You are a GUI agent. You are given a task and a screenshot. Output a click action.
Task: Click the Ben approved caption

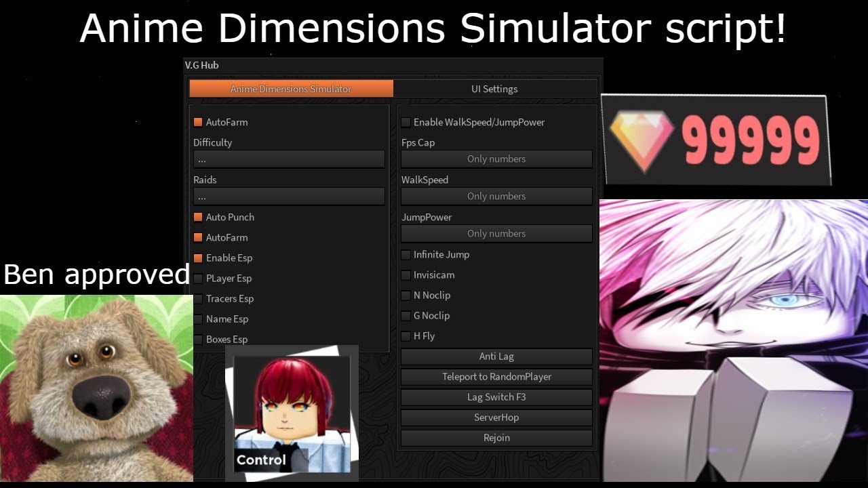coord(96,274)
